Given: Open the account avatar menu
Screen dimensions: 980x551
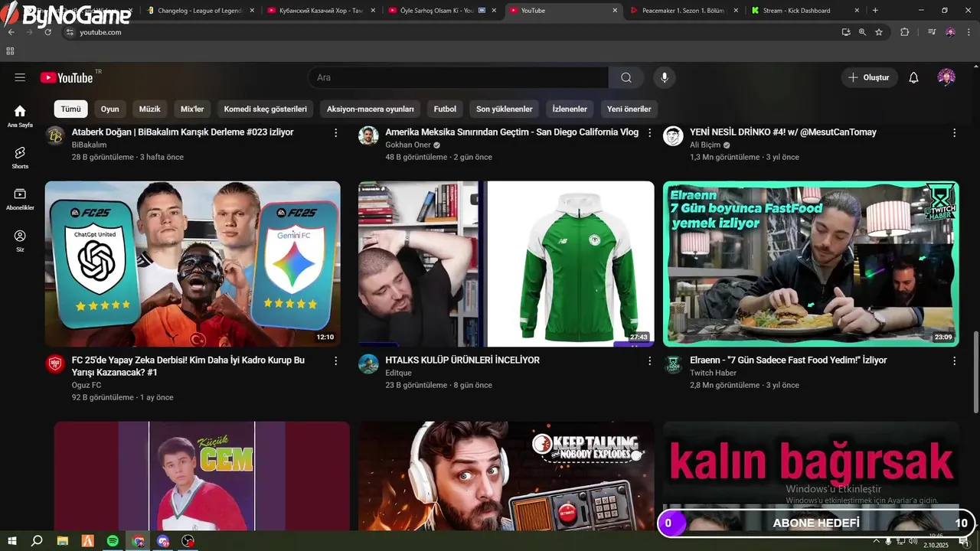Looking at the screenshot, I should pyautogui.click(x=946, y=77).
